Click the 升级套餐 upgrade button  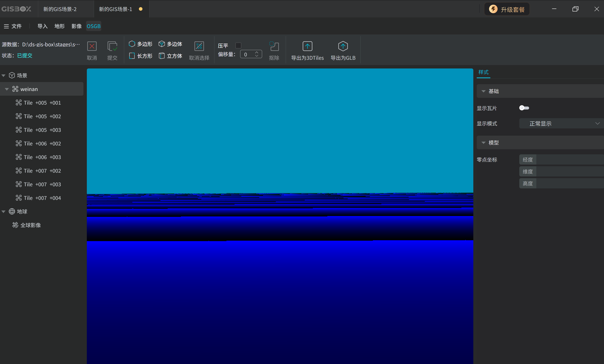507,9
